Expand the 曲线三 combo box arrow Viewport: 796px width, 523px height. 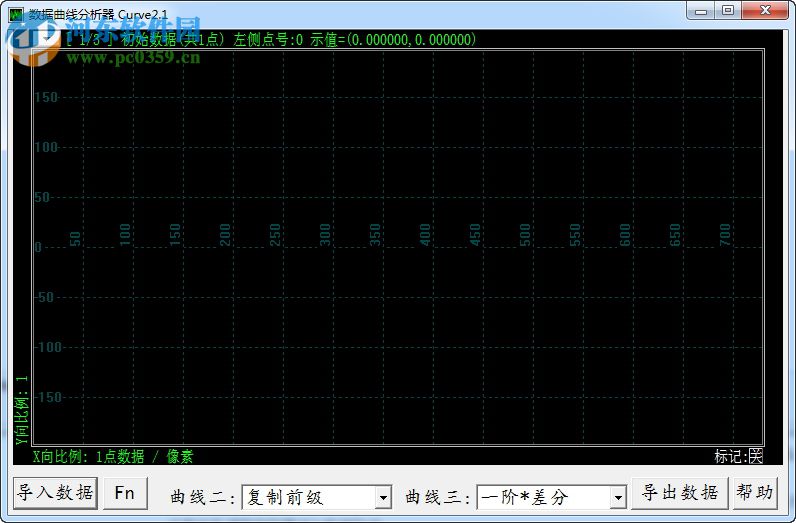[x=618, y=497]
